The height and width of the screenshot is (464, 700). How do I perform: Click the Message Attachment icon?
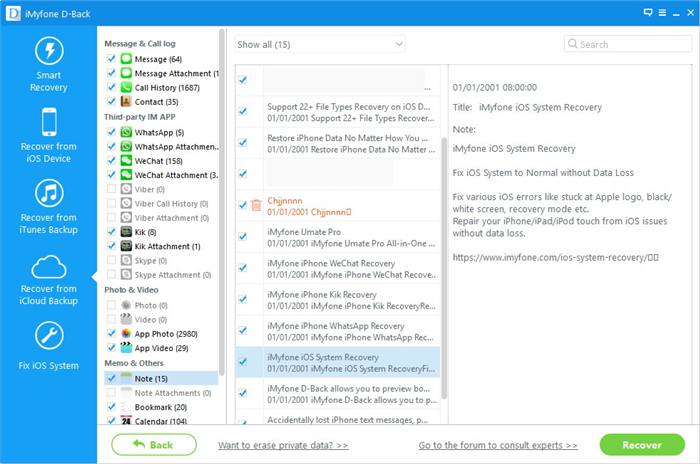[x=126, y=73]
